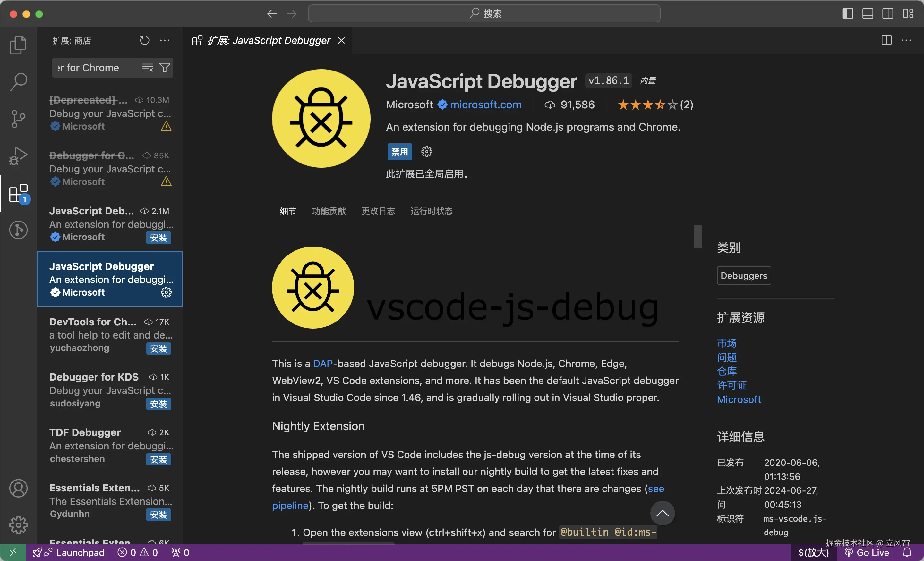
Task: Switch to the 功能贡献 tab
Action: point(329,211)
